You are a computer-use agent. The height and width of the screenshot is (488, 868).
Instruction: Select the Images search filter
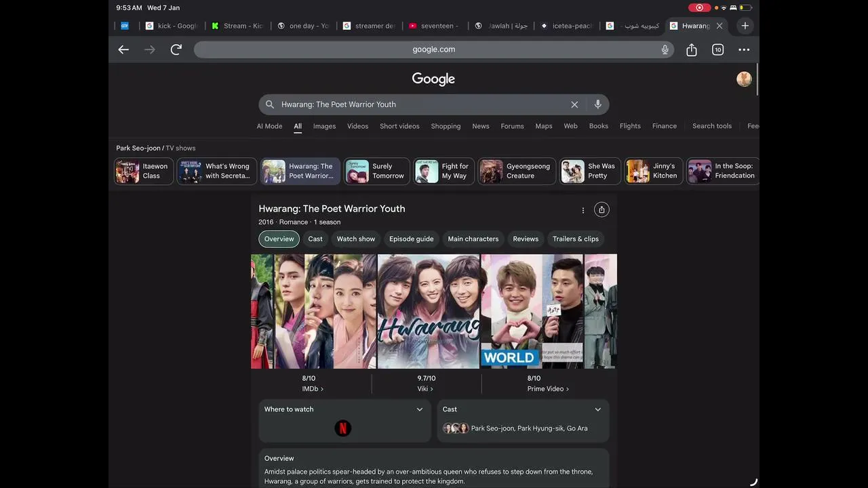(x=324, y=126)
